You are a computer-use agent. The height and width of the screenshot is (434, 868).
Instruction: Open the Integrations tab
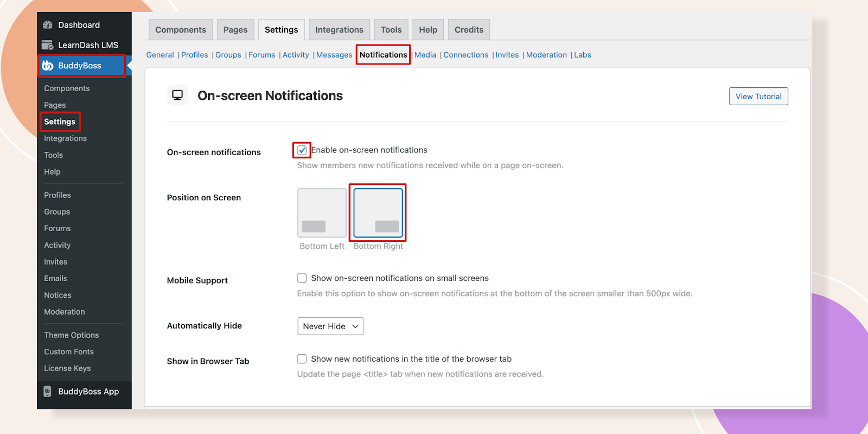click(x=340, y=30)
